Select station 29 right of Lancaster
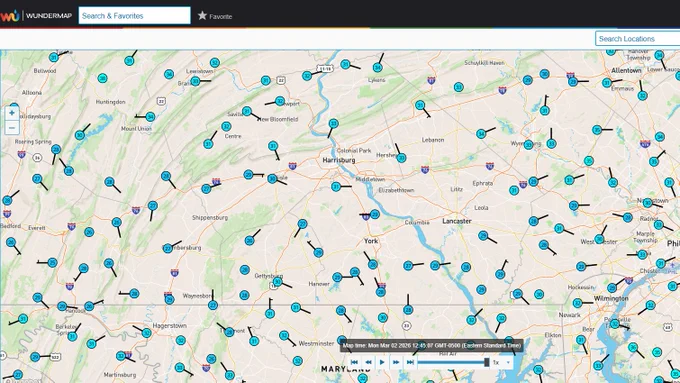680x383 pixels. coord(483,236)
